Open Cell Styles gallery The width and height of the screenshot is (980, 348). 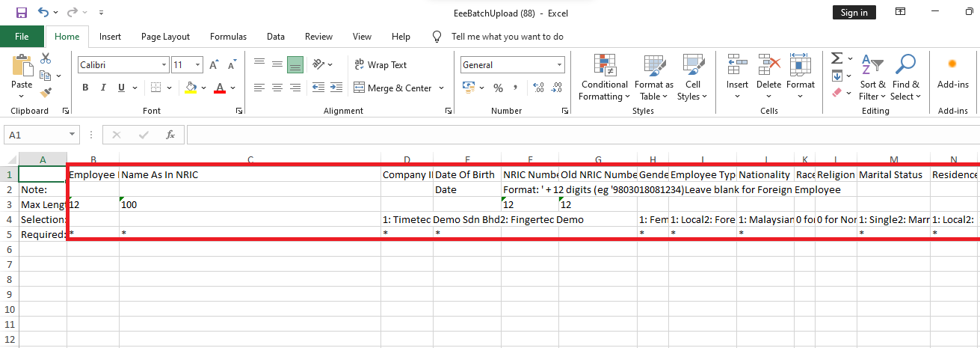[692, 77]
